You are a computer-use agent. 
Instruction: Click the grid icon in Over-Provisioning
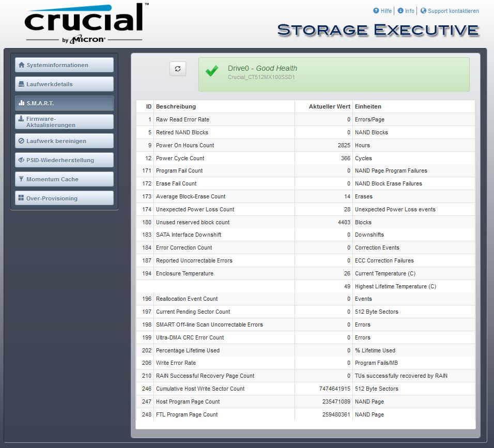(x=21, y=198)
